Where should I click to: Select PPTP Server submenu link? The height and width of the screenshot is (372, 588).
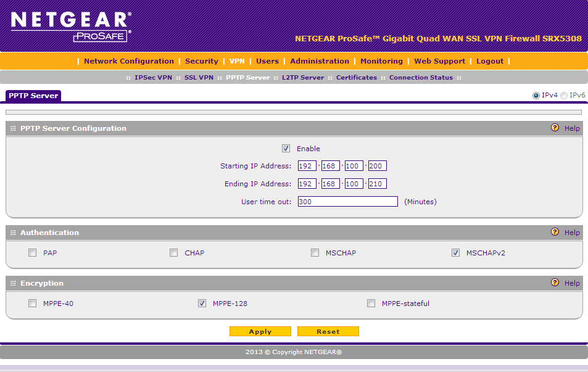pos(248,78)
